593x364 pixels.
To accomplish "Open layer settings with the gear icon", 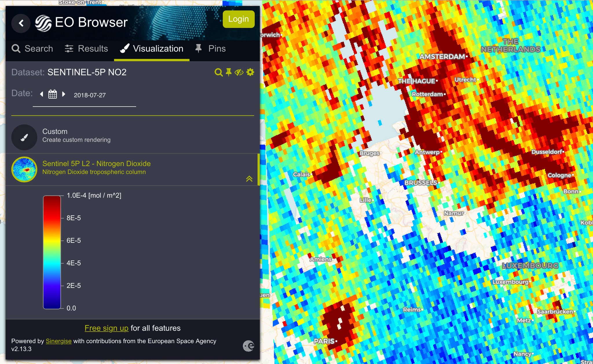I will coord(250,72).
